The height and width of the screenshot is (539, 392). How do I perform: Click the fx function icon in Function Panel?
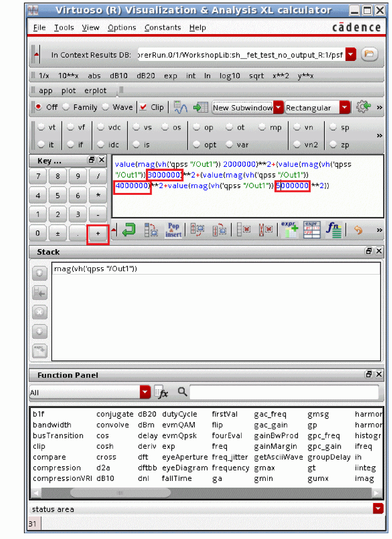(x=161, y=392)
